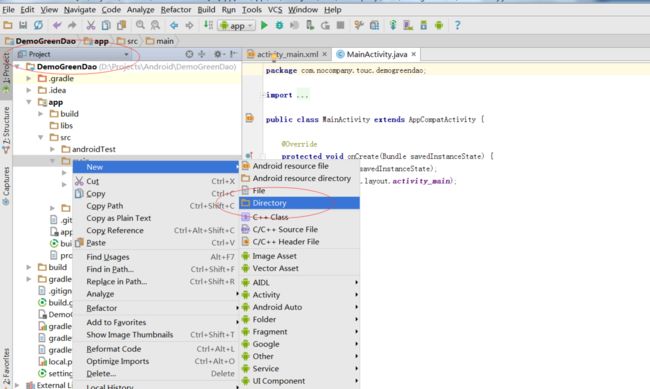This screenshot has width=650, height=389.
Task: Click the Copy toolbar icon
Action: point(106,25)
